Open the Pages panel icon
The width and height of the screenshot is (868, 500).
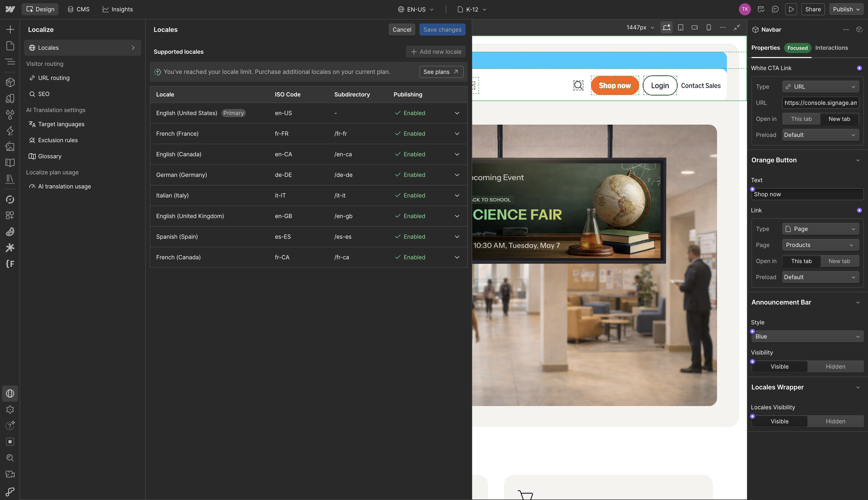(10, 46)
